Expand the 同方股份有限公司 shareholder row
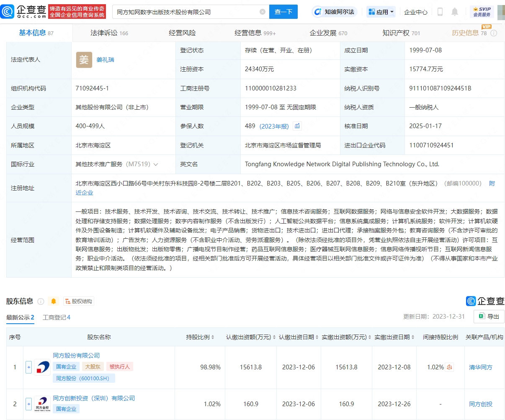This screenshot has width=505, height=420. 28,367
